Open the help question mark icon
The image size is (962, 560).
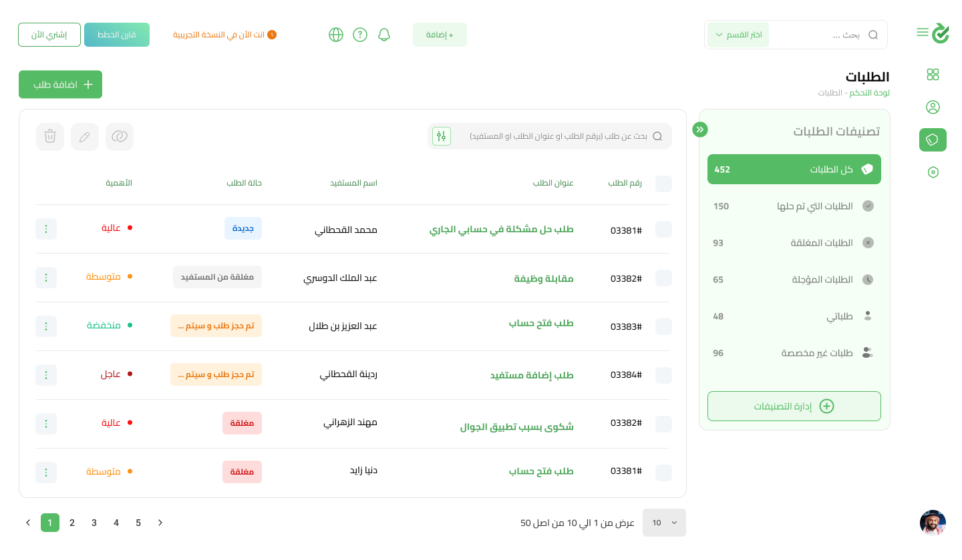click(360, 35)
